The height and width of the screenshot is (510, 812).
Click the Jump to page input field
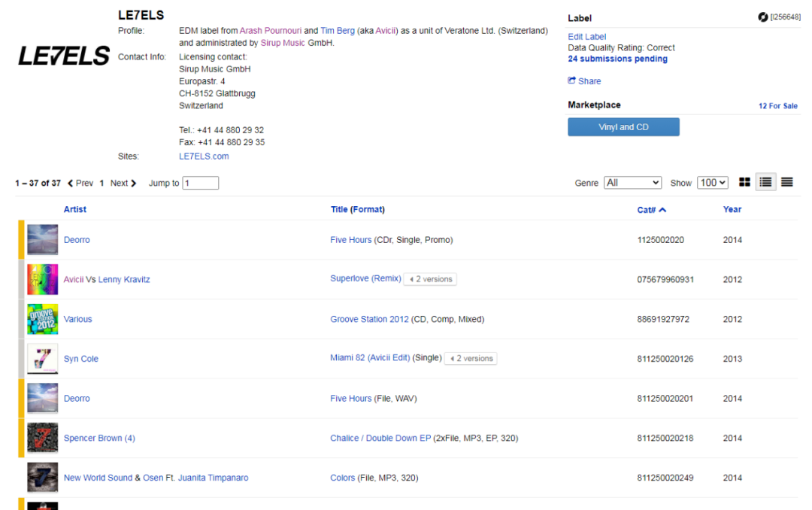201,183
